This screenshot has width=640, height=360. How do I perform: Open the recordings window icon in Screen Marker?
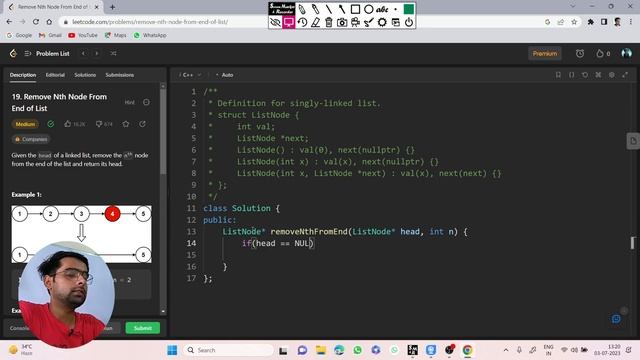coord(396,22)
